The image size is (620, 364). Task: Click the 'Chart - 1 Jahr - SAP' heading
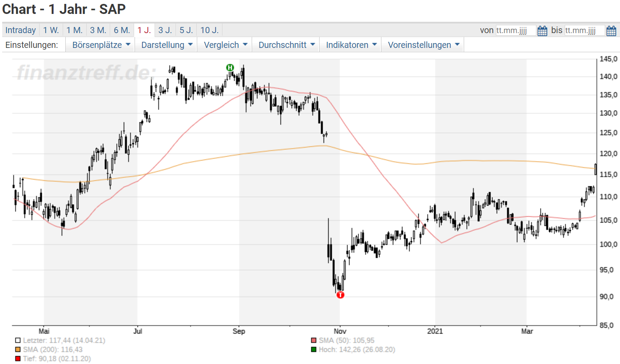64,9
